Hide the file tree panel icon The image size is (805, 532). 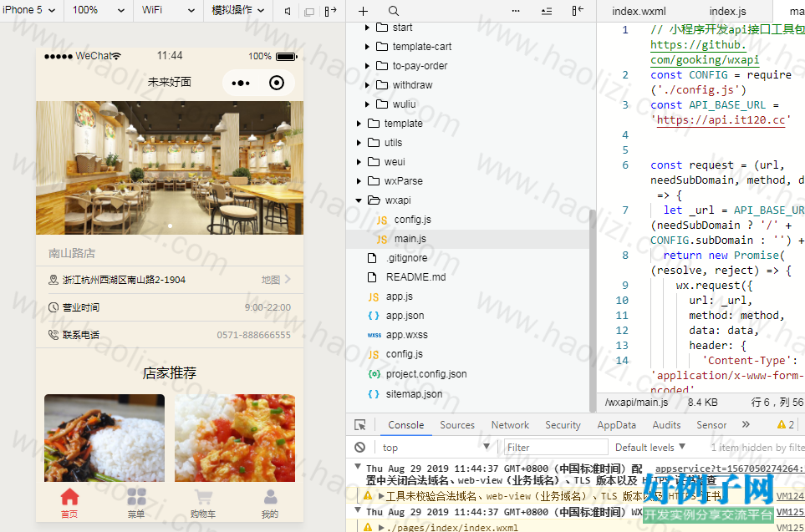tap(578, 11)
